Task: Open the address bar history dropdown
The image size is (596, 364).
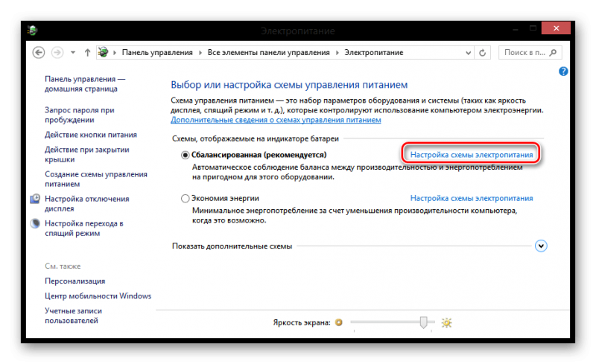Action: [466, 53]
